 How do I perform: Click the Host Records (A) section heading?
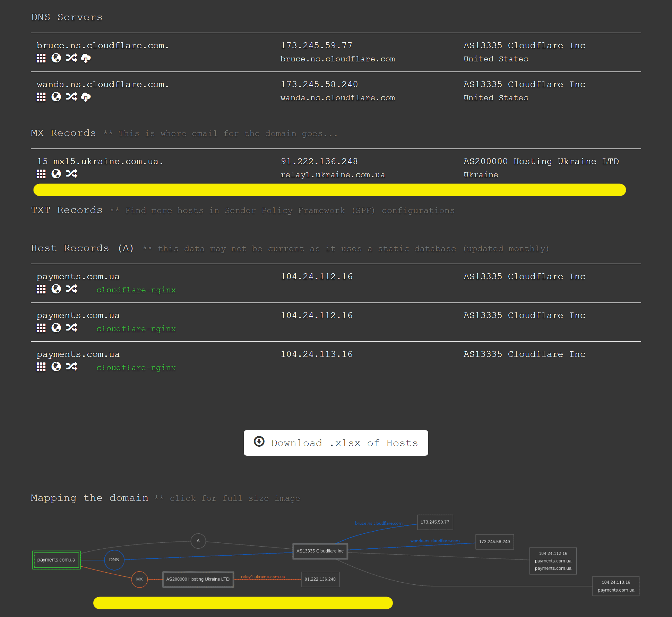pos(82,248)
